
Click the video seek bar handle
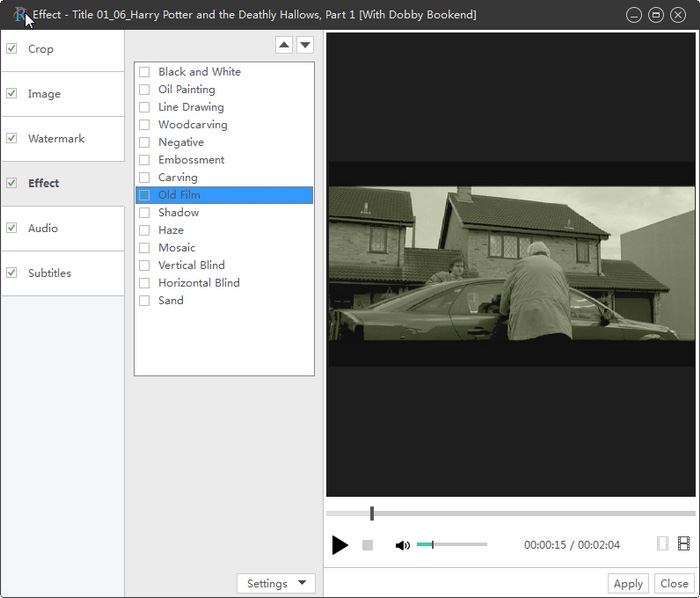pyautogui.click(x=372, y=513)
